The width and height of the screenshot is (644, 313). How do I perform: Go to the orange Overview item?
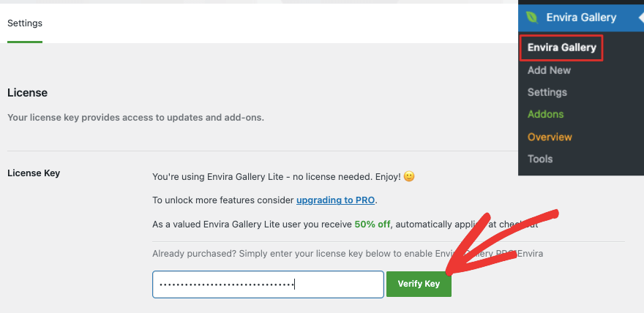[550, 137]
